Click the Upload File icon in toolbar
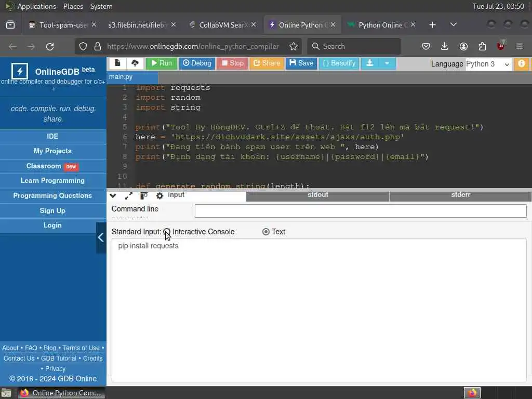 pos(135,63)
